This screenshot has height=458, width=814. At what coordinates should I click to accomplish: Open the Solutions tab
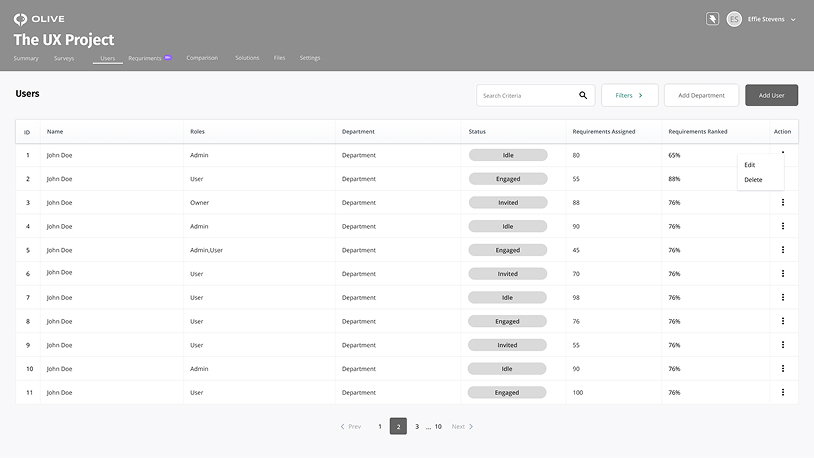247,58
